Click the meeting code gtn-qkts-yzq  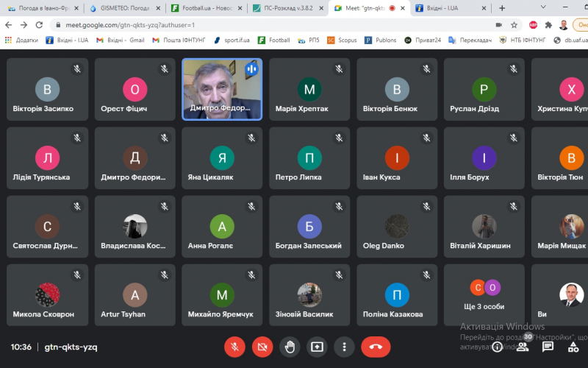point(71,347)
